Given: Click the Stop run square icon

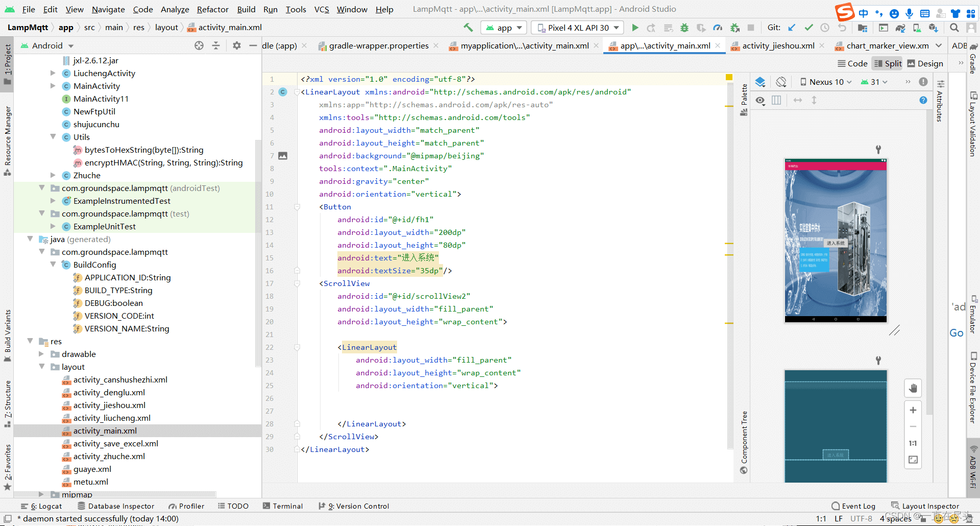Looking at the screenshot, I should 751,28.
